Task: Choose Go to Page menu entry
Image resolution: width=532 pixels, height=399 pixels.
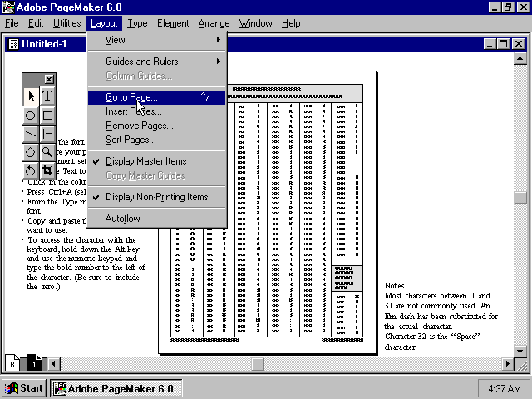Action: [x=157, y=97]
